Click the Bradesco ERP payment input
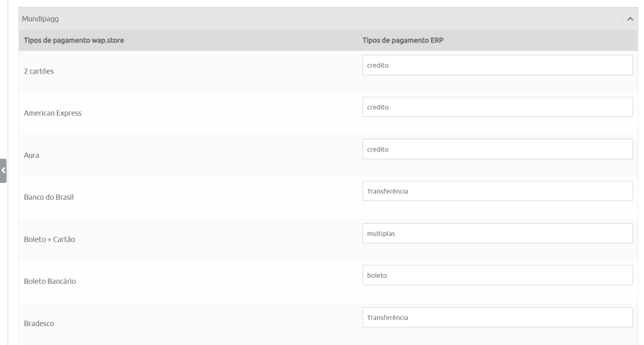644x345 pixels. [497, 317]
